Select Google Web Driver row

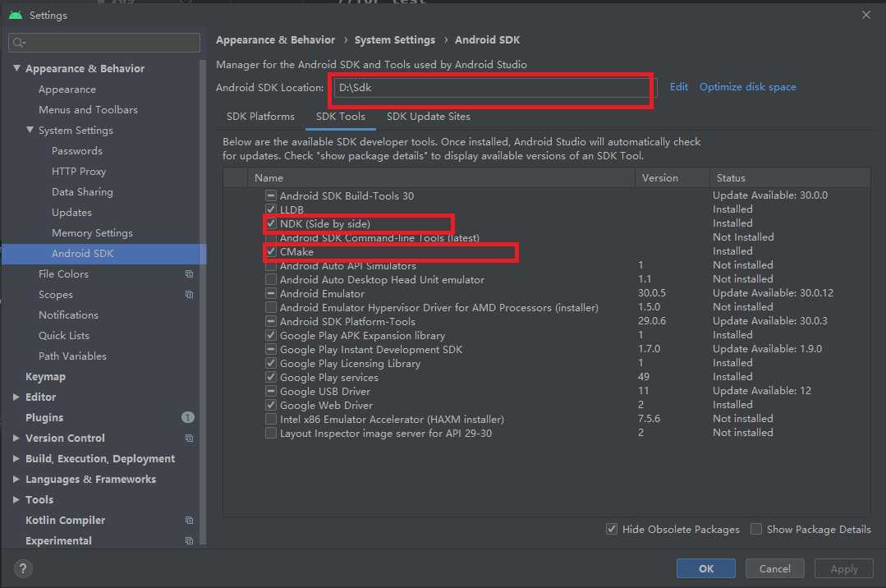(x=546, y=405)
